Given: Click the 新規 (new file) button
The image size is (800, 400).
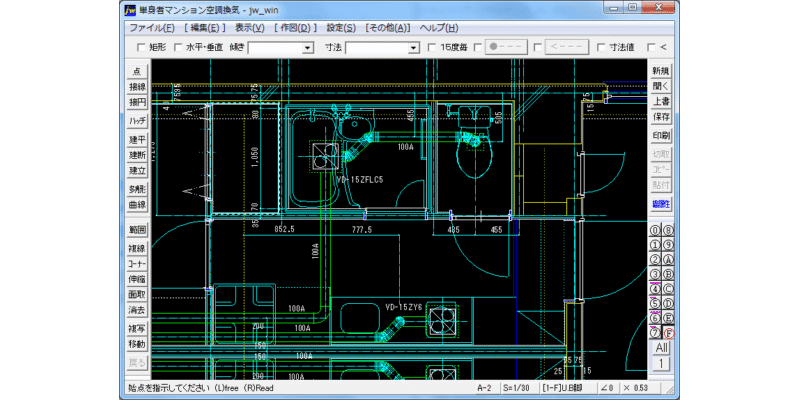Looking at the screenshot, I should 661,71.
